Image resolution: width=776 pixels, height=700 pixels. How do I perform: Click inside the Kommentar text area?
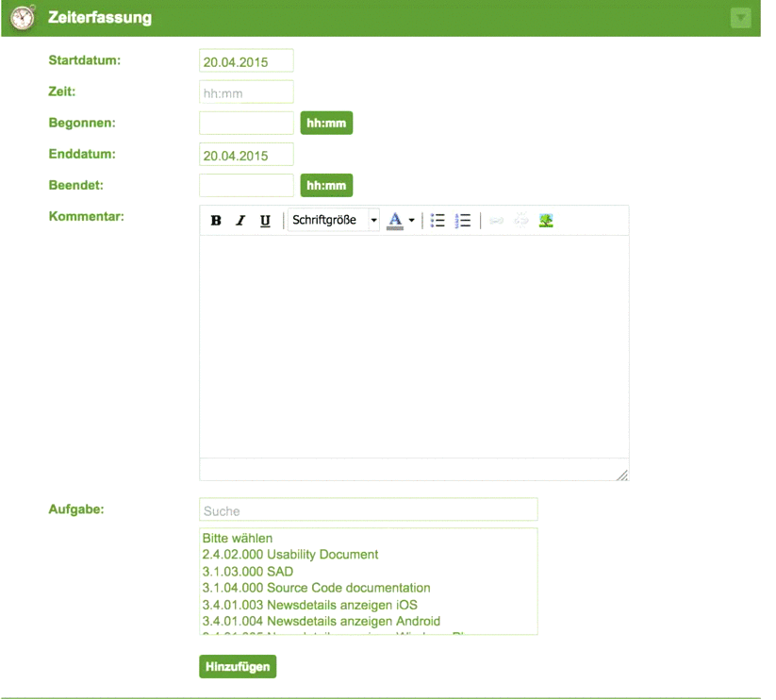tap(414, 346)
